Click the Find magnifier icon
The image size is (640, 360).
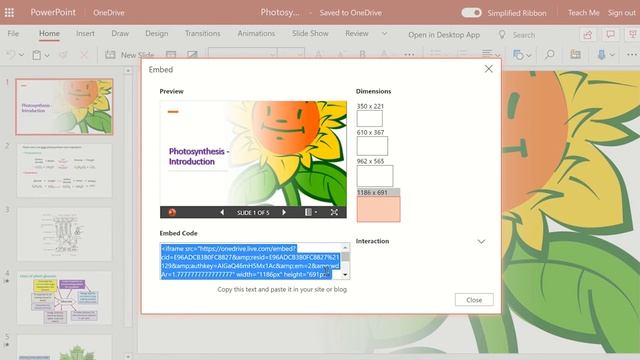coord(550,54)
